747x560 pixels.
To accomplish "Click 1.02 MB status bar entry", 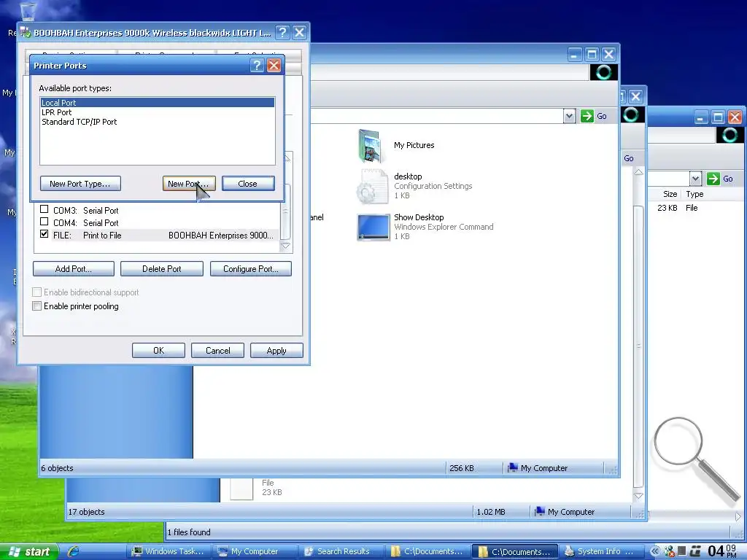I will click(x=491, y=512).
